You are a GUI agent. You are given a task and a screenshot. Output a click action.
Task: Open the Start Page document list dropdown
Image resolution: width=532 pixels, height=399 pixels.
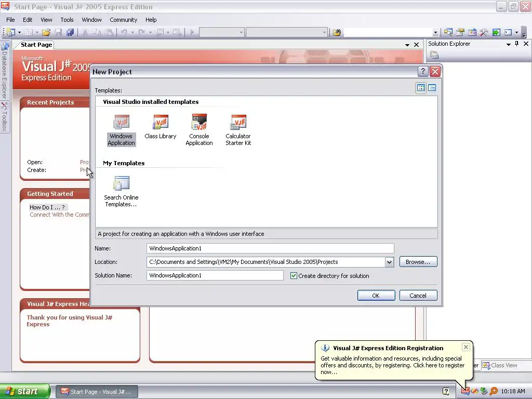point(407,45)
